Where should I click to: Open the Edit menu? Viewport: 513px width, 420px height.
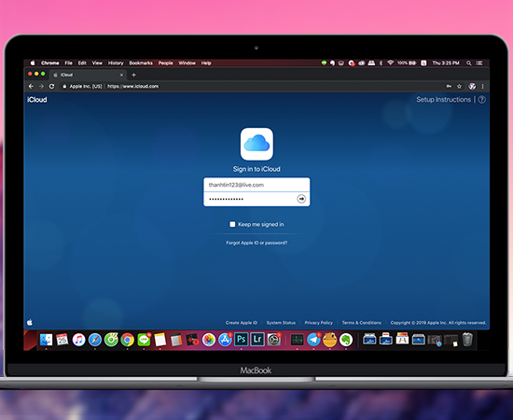coord(82,63)
